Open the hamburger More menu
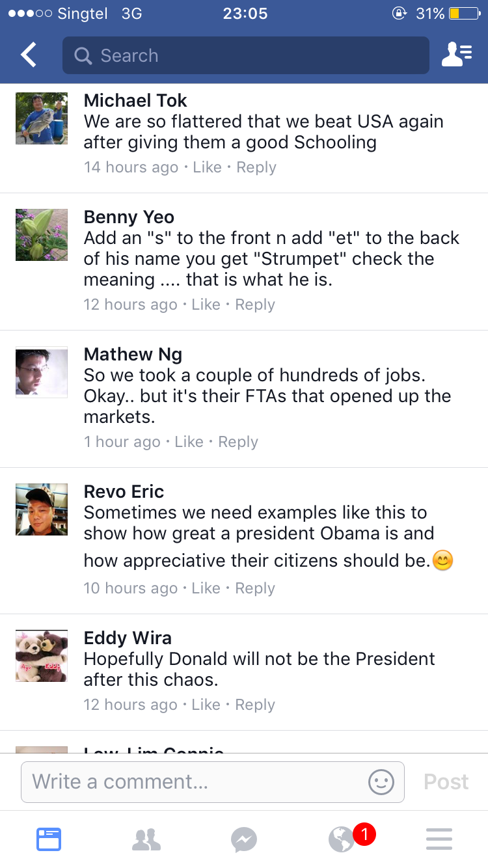 point(439,839)
